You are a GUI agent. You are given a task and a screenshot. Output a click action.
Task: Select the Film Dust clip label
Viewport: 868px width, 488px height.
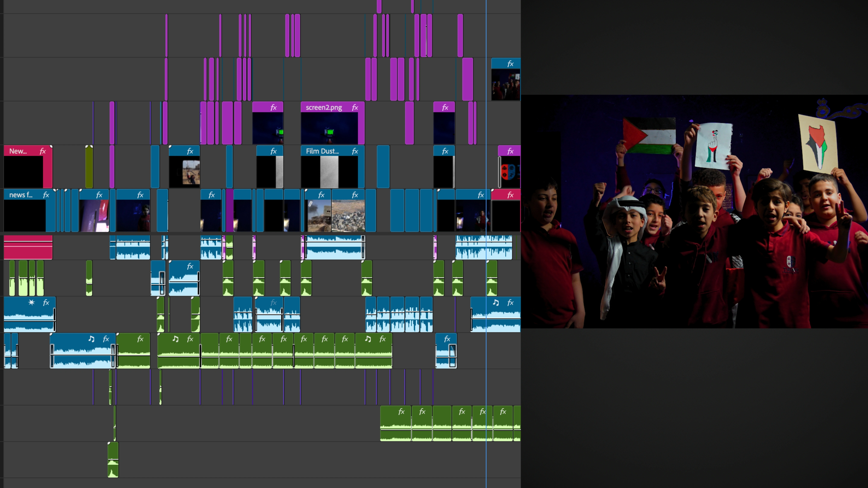[322, 151]
